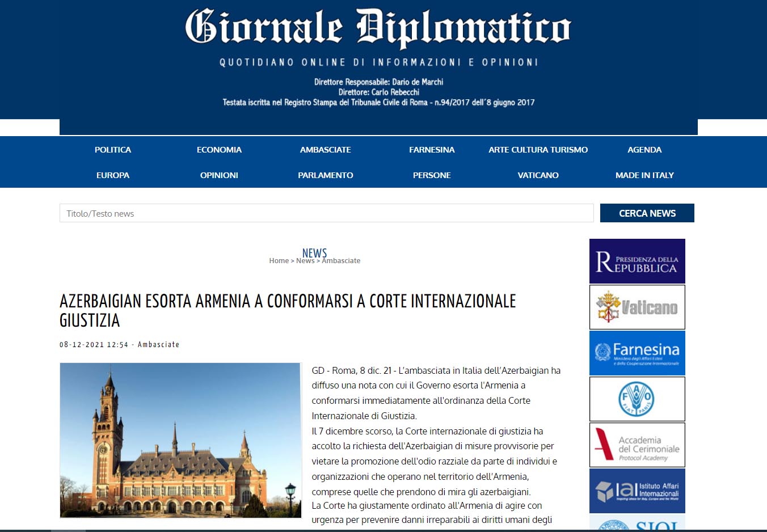Open the Ambasciate menu item
This screenshot has height=532, width=767.
pyautogui.click(x=326, y=150)
